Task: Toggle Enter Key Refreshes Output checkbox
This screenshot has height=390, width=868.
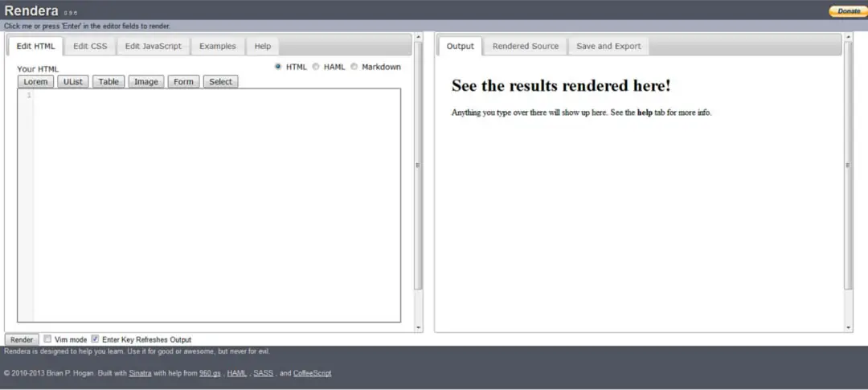Action: pos(95,339)
